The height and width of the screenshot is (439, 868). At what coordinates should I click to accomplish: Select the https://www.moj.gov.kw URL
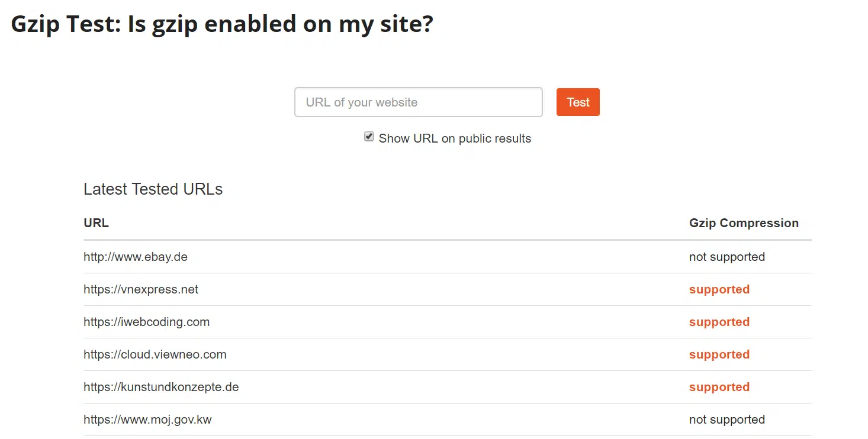(x=147, y=419)
